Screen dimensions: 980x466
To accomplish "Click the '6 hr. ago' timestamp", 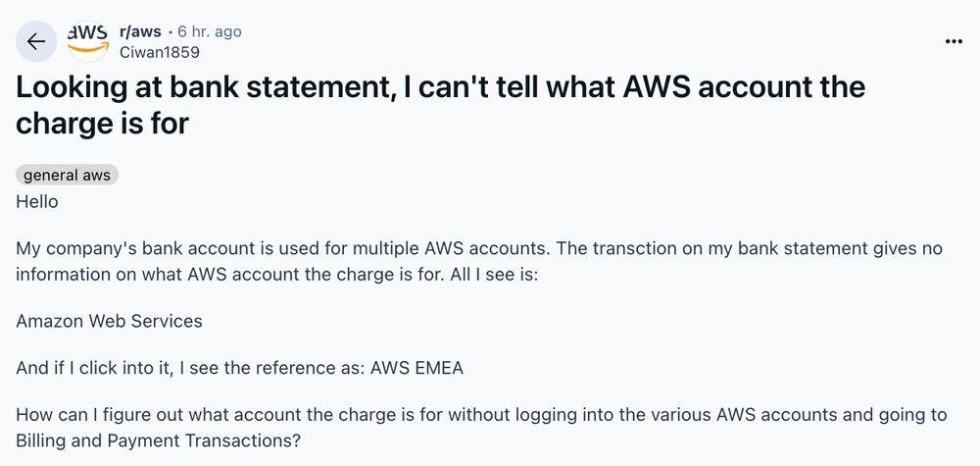I will coord(210,31).
